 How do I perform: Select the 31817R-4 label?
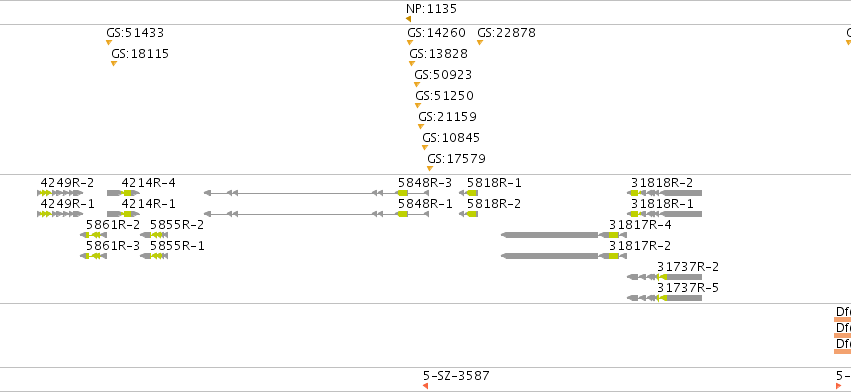(x=640, y=225)
